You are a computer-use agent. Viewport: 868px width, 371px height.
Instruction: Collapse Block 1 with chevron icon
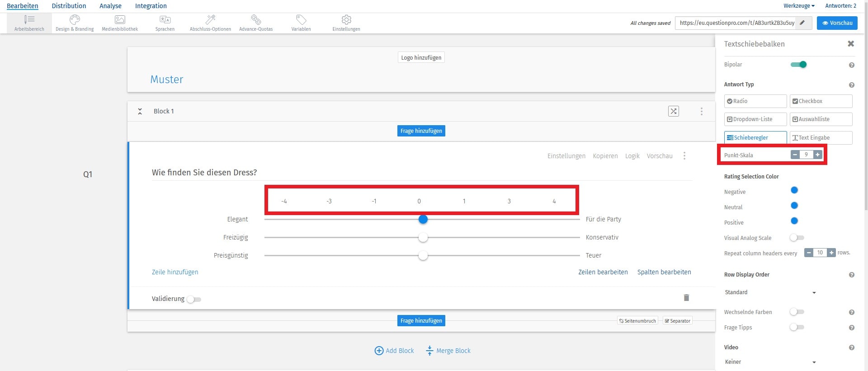click(x=140, y=111)
